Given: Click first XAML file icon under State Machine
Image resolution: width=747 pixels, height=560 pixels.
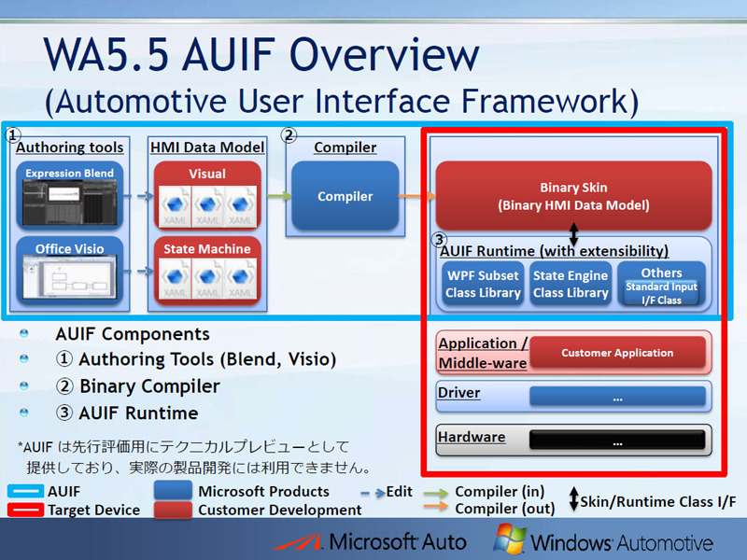Looking at the screenshot, I should (175, 279).
